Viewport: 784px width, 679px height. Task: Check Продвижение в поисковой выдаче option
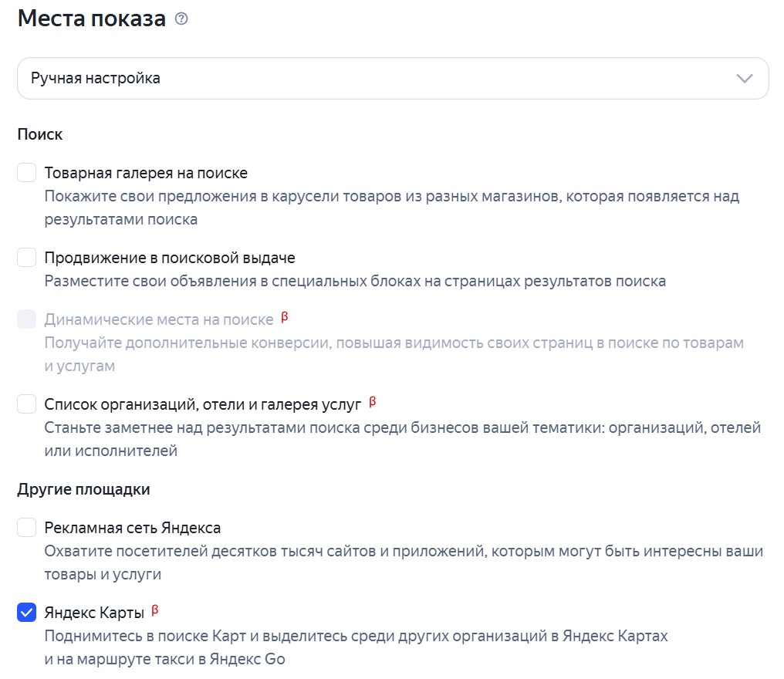26,258
